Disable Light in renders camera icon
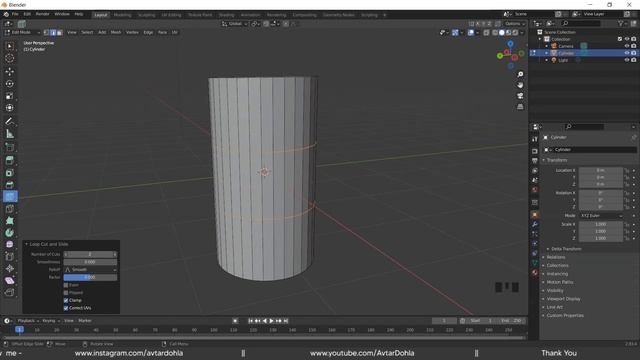Image resolution: width=640 pixels, height=360 pixels. click(x=633, y=60)
